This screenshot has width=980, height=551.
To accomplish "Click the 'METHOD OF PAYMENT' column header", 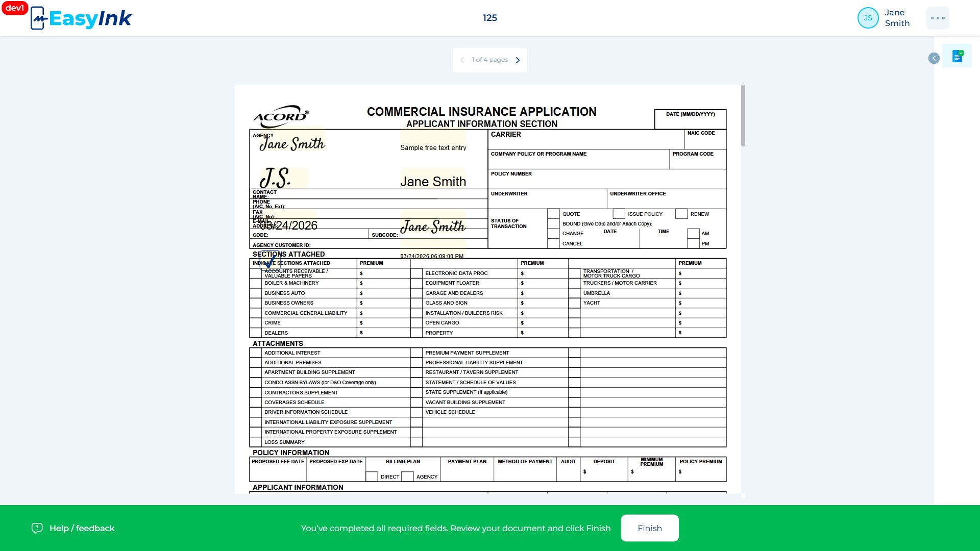I will (x=525, y=462).
